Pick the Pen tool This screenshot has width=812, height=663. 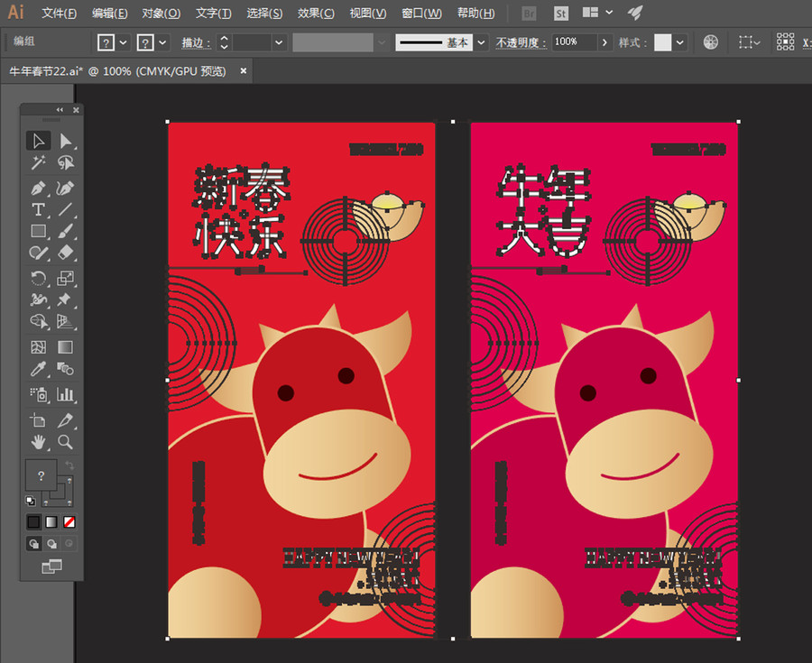(38, 188)
